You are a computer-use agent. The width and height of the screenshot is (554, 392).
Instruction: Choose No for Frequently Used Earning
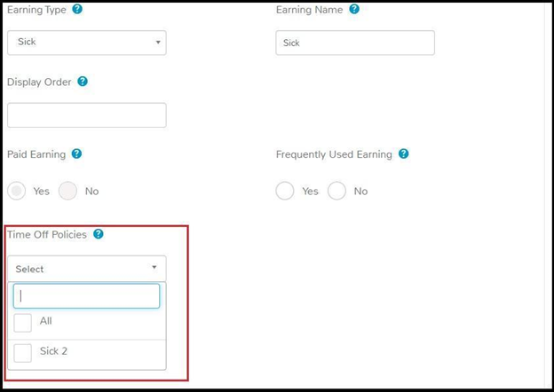click(x=336, y=191)
